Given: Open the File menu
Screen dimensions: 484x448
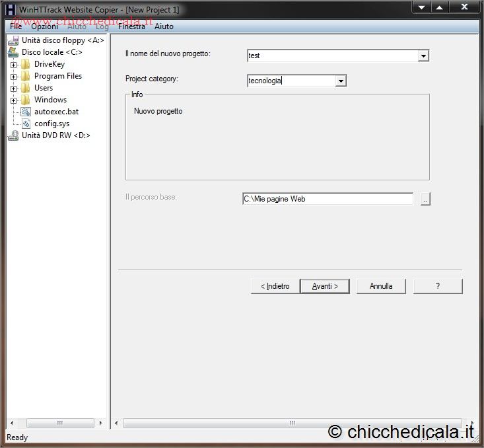Looking at the screenshot, I should [x=15, y=26].
